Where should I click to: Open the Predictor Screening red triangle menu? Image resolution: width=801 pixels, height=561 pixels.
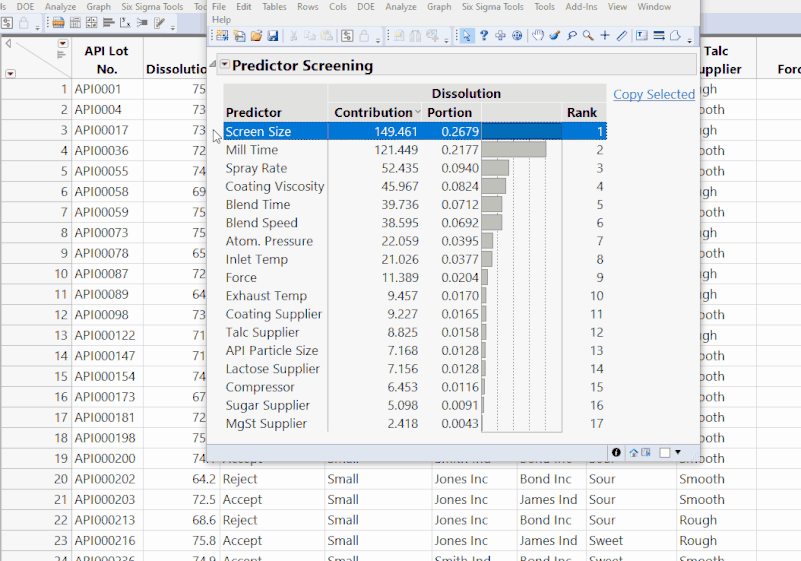(224, 66)
